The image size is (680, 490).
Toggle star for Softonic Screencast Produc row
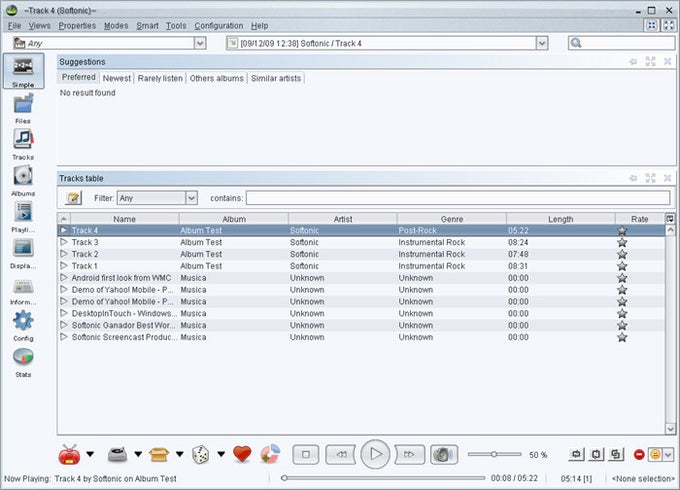(622, 337)
